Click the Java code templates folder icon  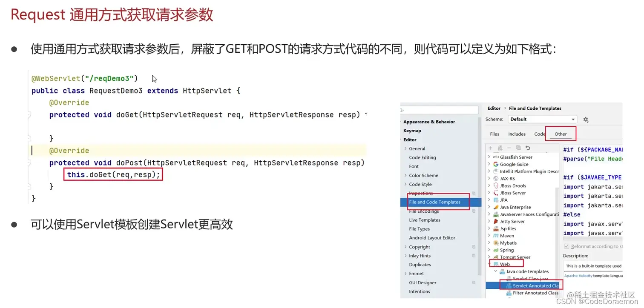pos(502,271)
